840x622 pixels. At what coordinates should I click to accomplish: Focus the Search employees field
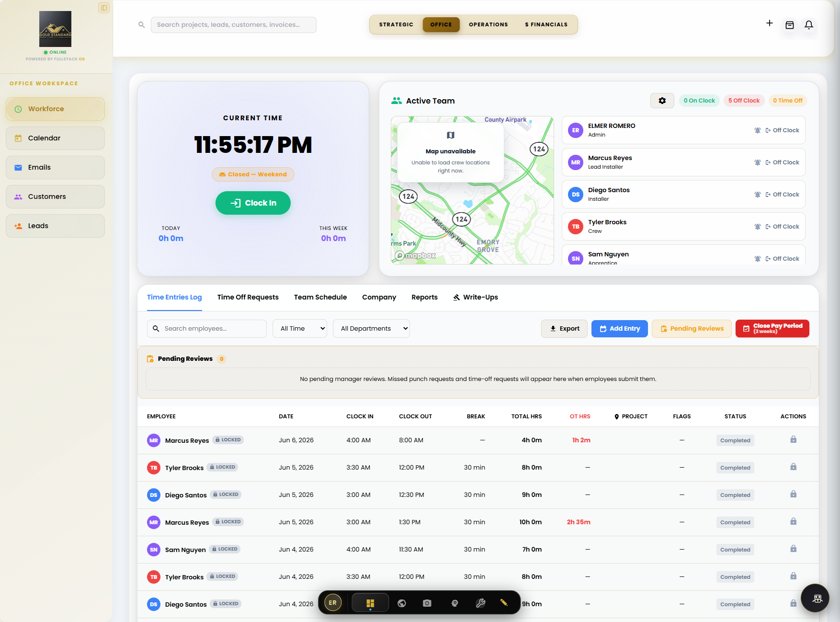207,329
